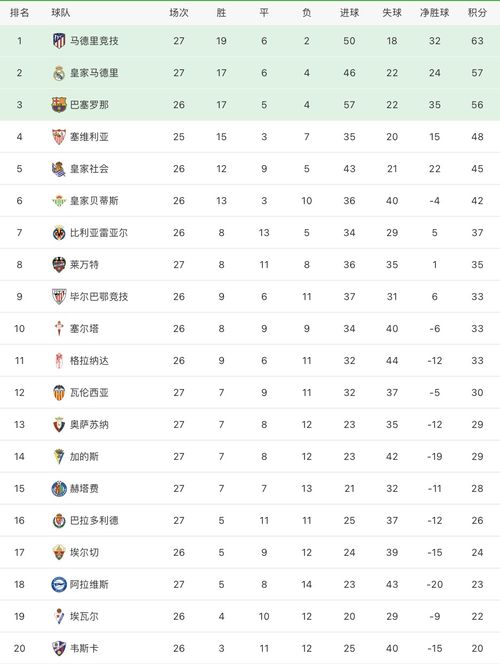The height and width of the screenshot is (664, 500).
Task: Click the 进球 column header
Action: [349, 13]
